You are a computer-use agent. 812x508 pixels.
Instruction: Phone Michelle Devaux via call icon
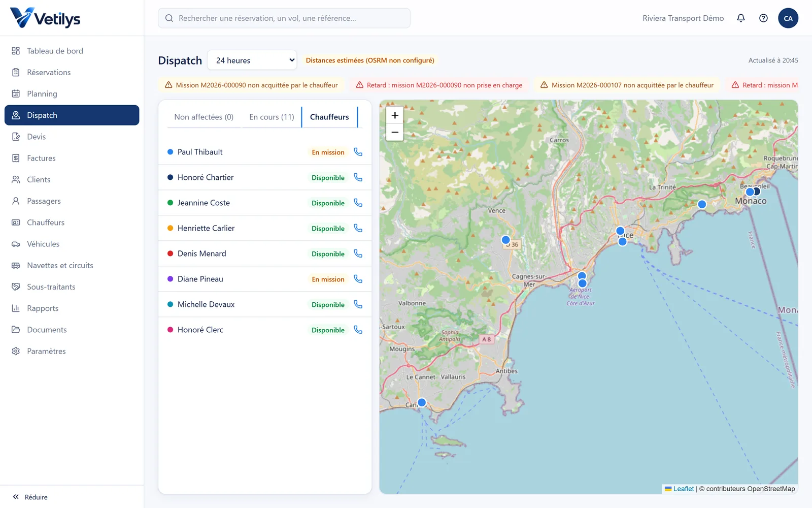358,304
